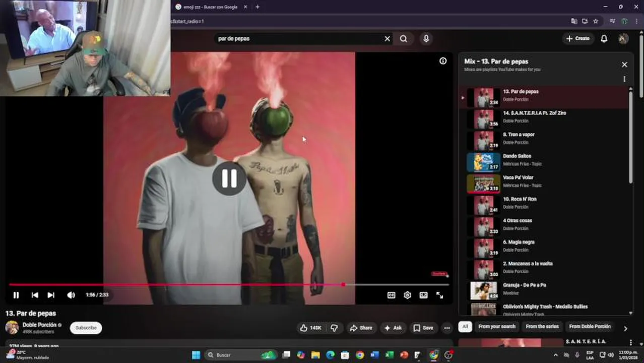Viewport: 644px width, 363px height.
Task: Open Vaca Pa' Volar thumbnail
Action: (483, 184)
